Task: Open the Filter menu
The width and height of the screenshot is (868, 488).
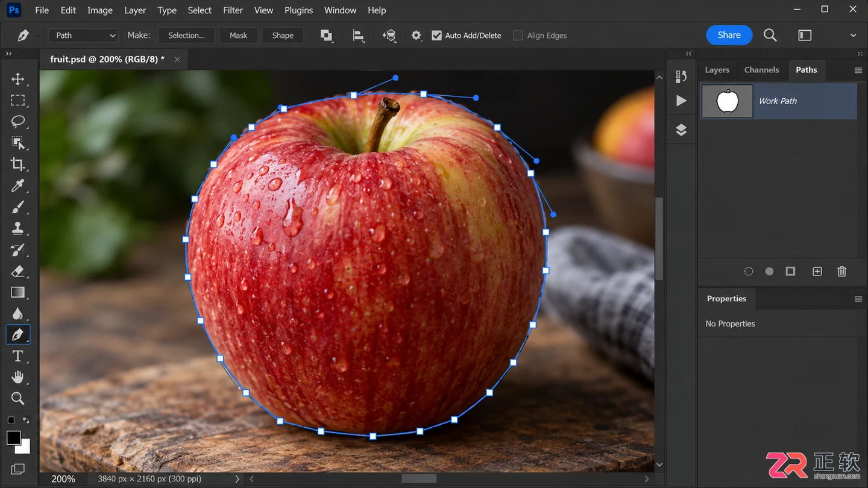Action: (233, 10)
